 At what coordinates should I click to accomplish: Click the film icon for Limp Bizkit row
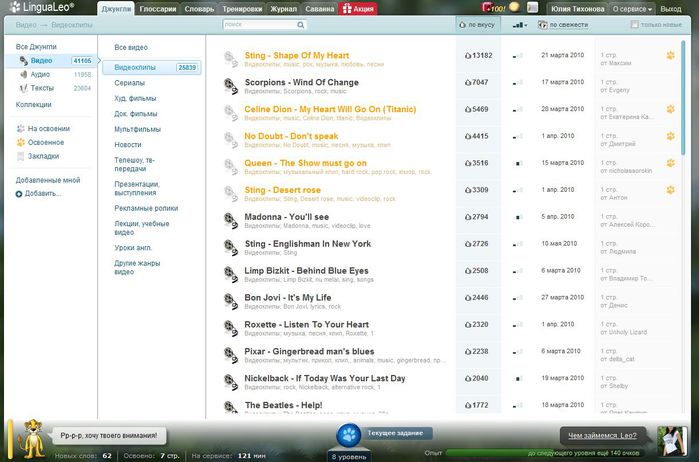pos(230,274)
